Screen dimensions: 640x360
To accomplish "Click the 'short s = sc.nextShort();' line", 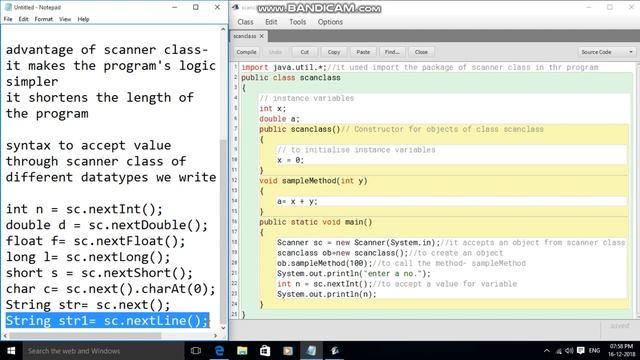I will pyautogui.click(x=99, y=273).
